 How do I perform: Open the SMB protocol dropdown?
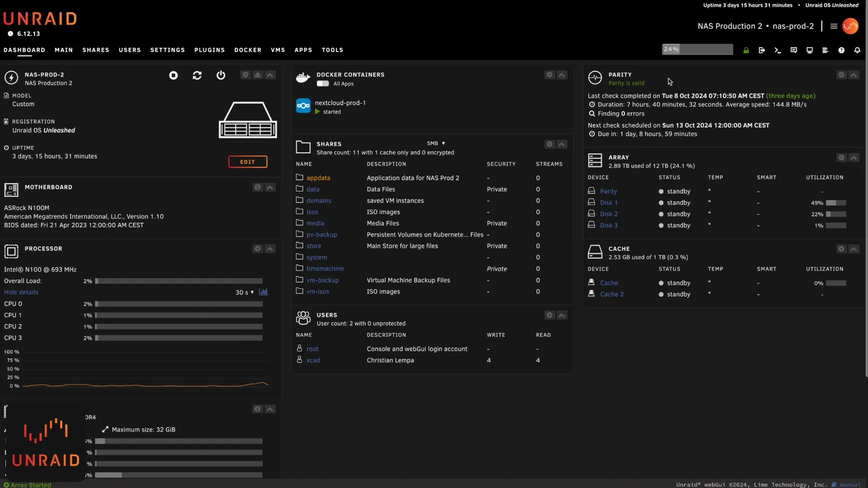click(436, 144)
